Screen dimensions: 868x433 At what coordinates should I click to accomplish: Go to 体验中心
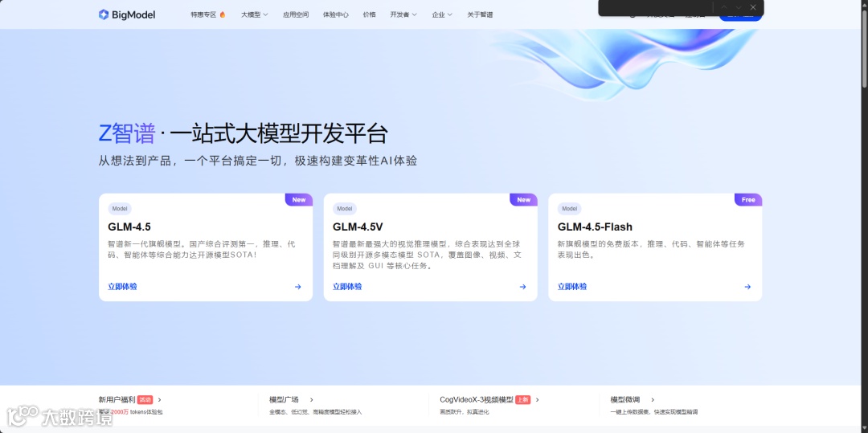click(x=335, y=15)
